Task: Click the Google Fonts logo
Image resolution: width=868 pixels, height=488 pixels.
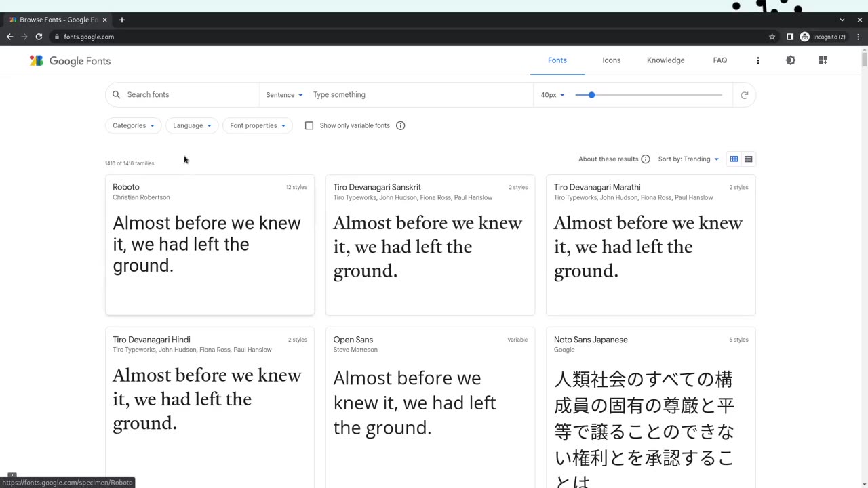Action: (x=70, y=61)
